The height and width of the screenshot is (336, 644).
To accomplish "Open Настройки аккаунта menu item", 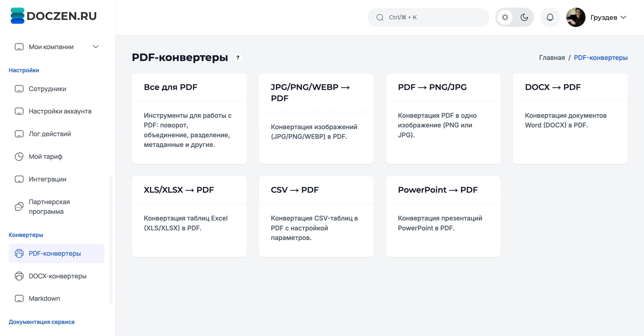I will click(x=56, y=111).
